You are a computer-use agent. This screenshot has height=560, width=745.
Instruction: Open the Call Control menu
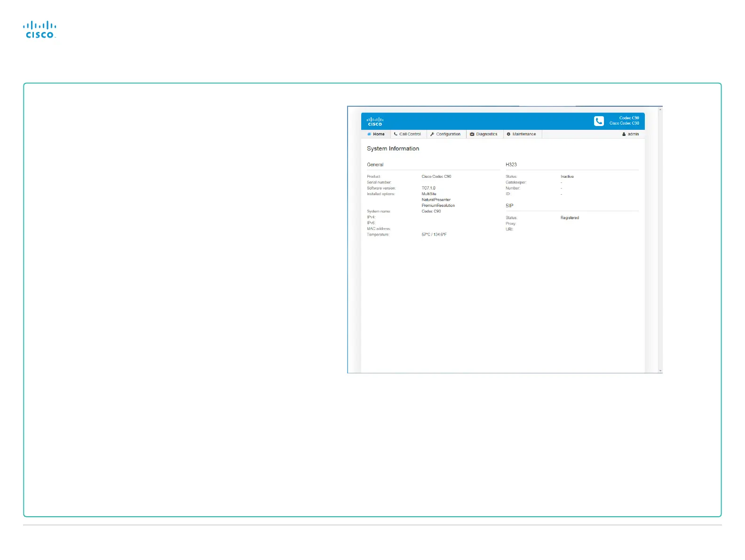point(407,134)
